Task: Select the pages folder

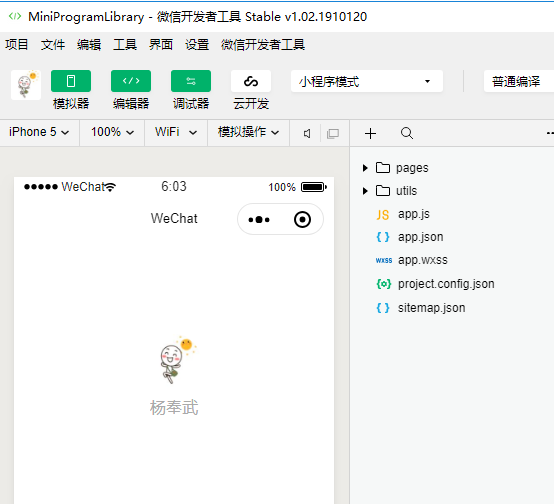Action: click(x=412, y=168)
